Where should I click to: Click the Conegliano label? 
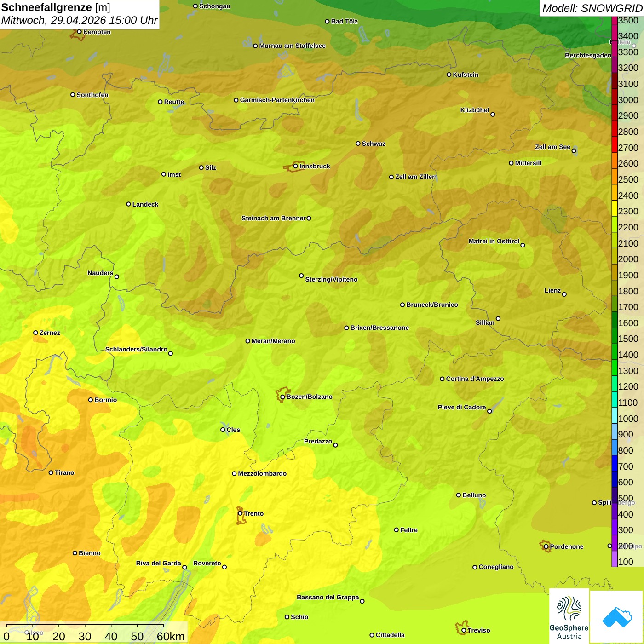[496, 567]
